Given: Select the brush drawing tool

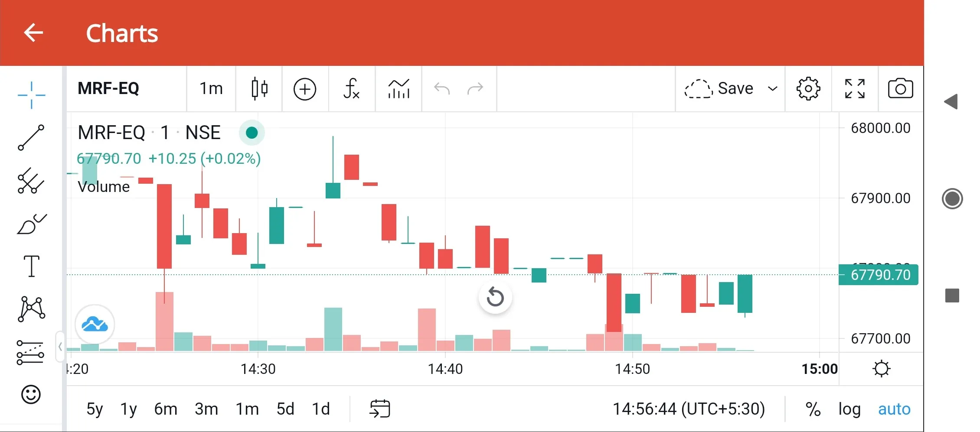Looking at the screenshot, I should point(31,224).
